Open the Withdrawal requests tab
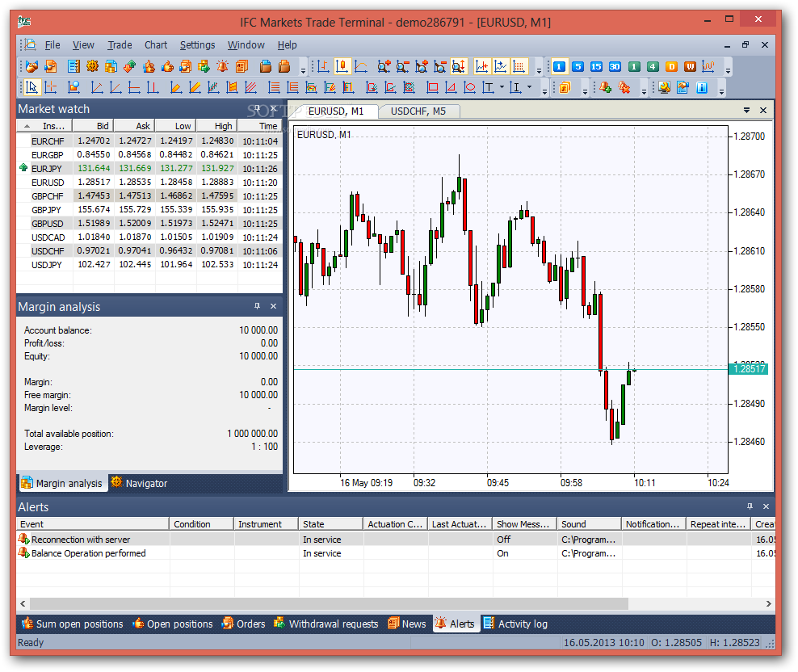Screen dimensions: 798x672 (x=325, y=624)
